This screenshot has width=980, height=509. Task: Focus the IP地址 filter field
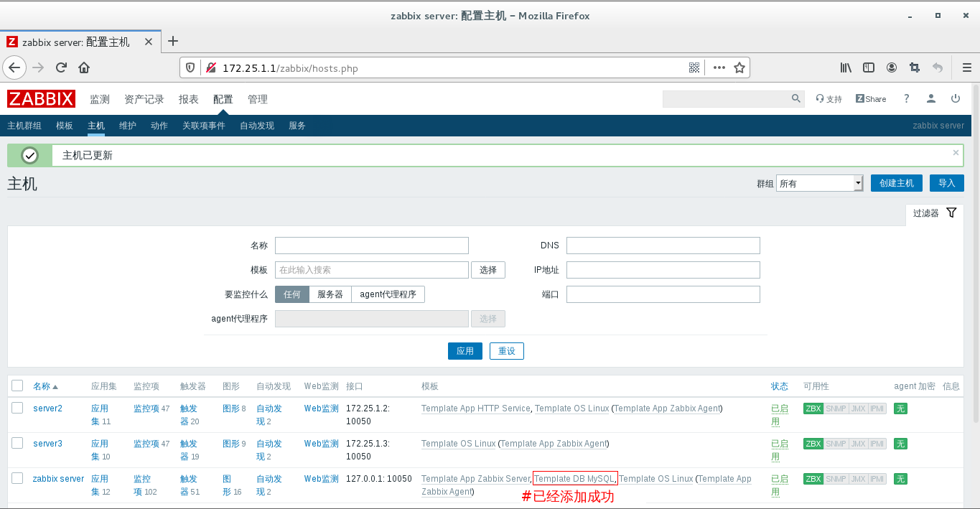(x=663, y=270)
